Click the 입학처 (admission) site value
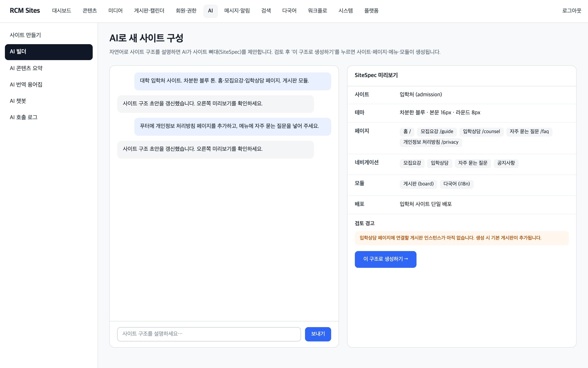The height and width of the screenshot is (368, 588). coord(421,94)
